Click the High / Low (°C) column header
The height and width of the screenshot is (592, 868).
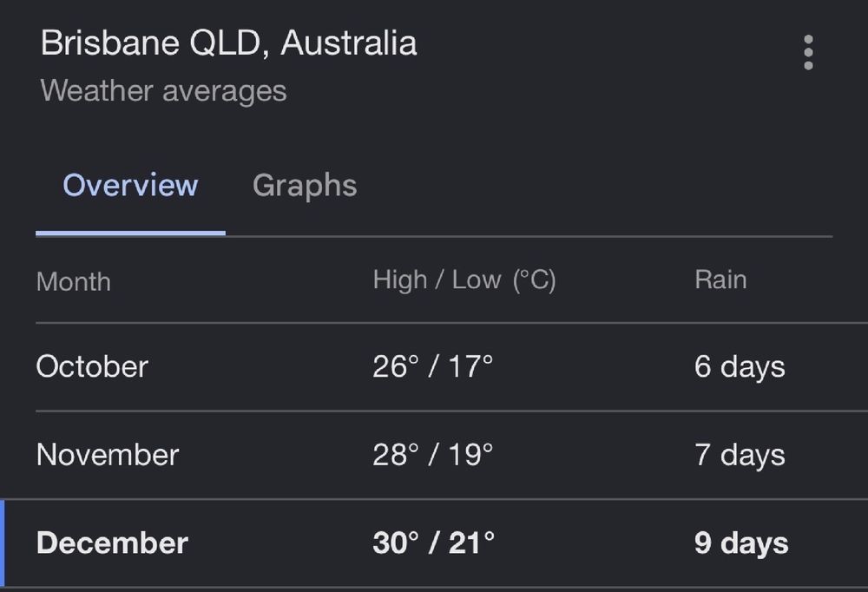(465, 280)
